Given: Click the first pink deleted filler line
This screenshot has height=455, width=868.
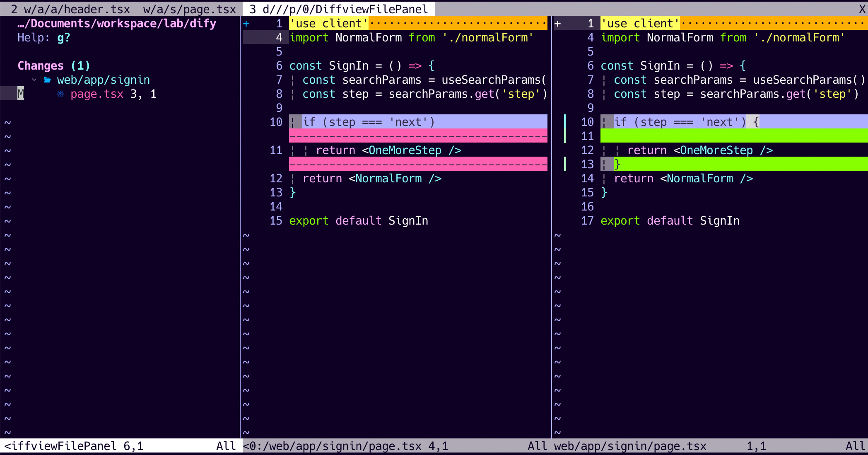Looking at the screenshot, I should point(418,136).
